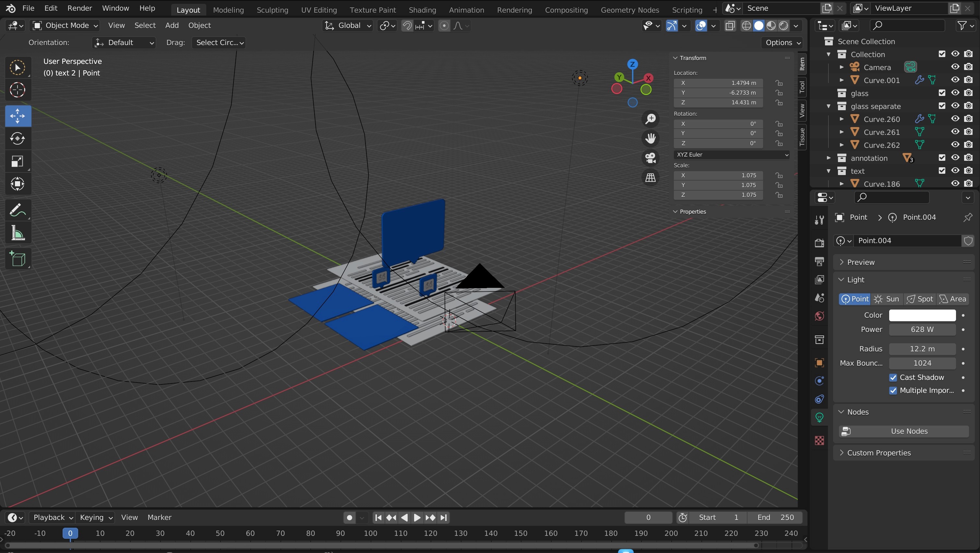Open the light Color swatch

[922, 315]
